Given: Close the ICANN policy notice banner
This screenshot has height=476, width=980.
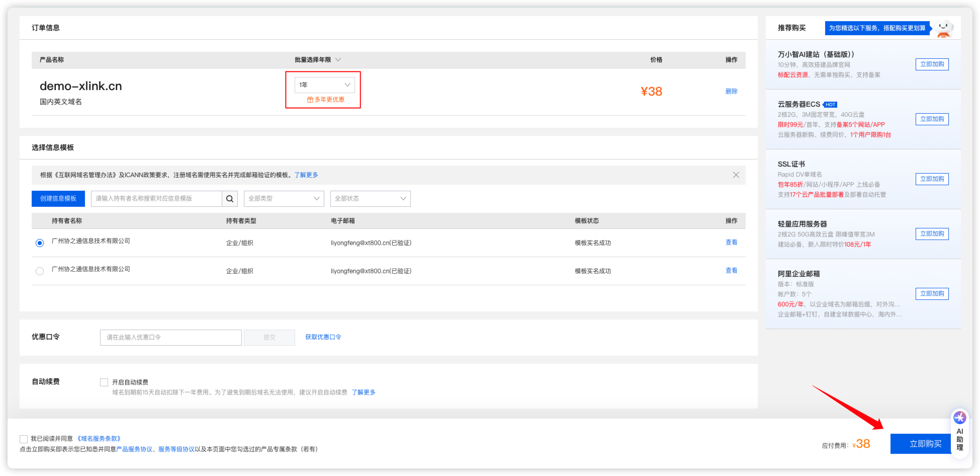Looking at the screenshot, I should [736, 175].
